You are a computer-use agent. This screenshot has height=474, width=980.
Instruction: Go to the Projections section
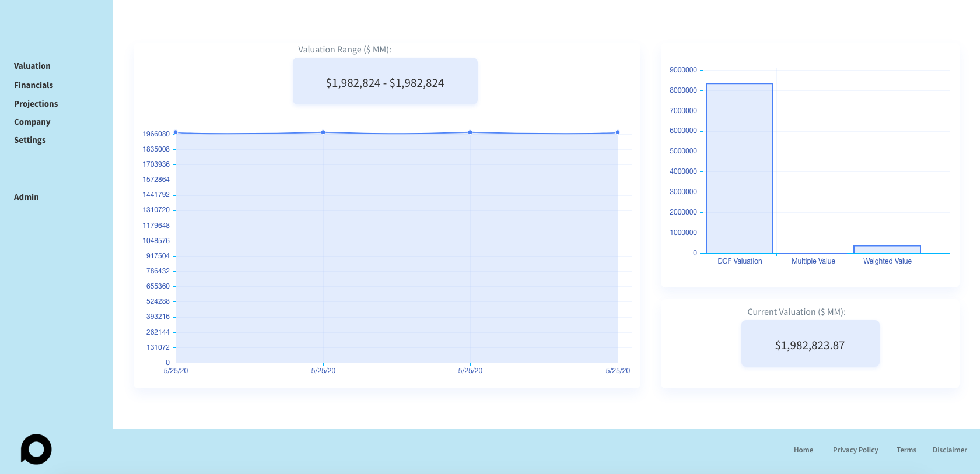tap(36, 104)
